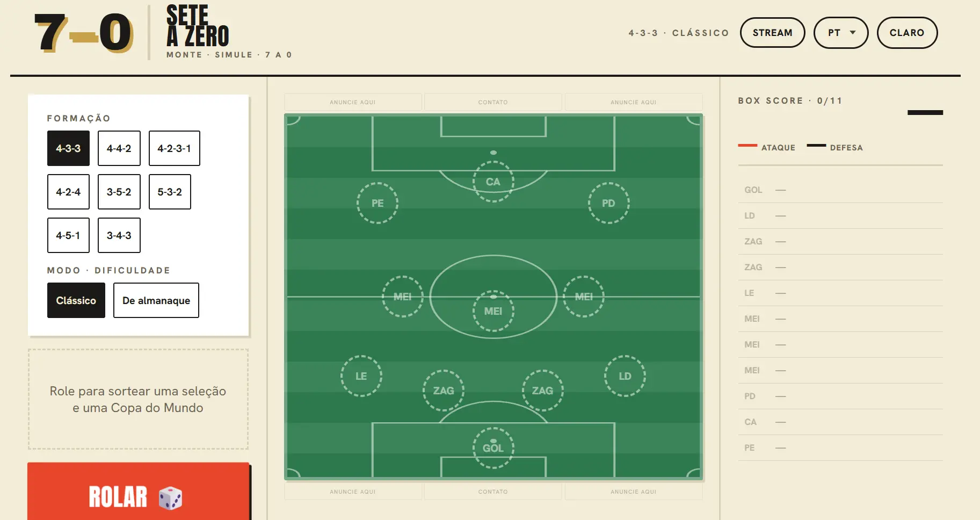Click the DEFESA black legend line
This screenshot has height=520, width=980.
[x=816, y=146]
